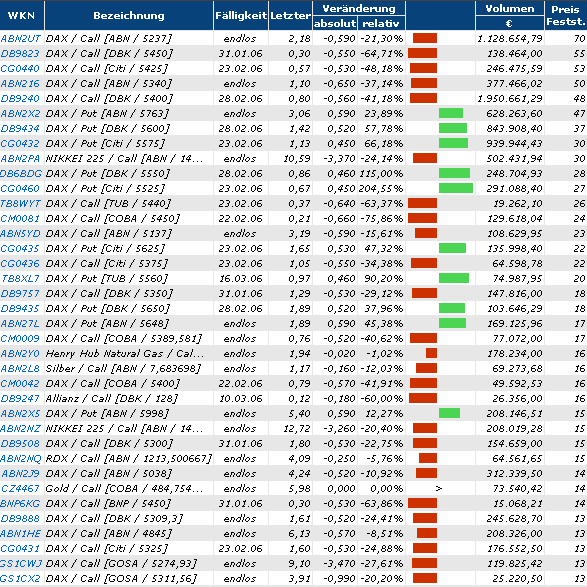Open WKN link ABN2X2

(20, 113)
